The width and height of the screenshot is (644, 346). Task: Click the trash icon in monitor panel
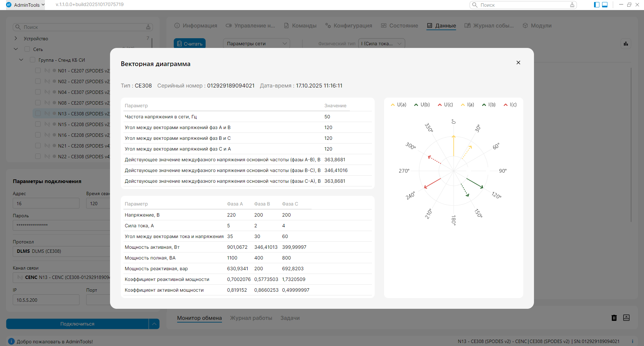(614, 318)
